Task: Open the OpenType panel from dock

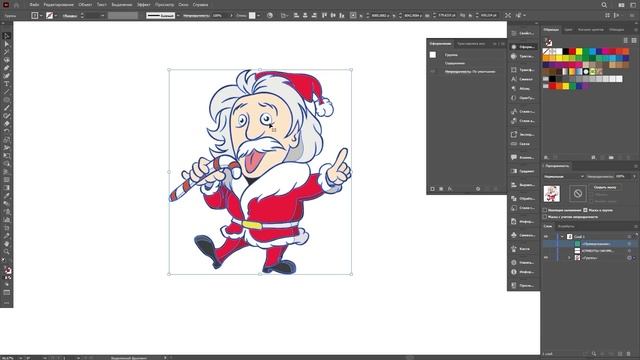Action: pyautogui.click(x=523, y=98)
